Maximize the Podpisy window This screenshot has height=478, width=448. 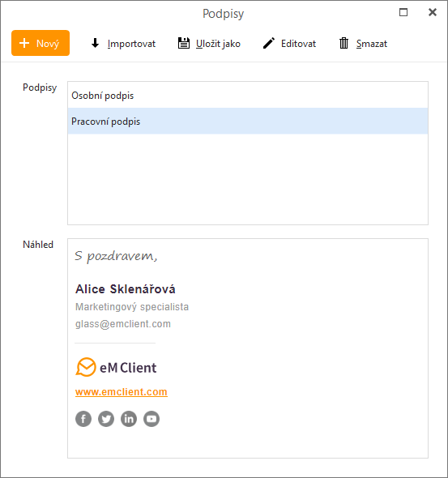[403, 12]
